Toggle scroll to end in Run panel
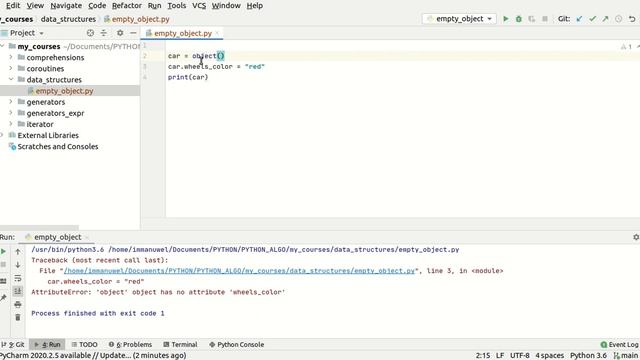 [18, 291]
